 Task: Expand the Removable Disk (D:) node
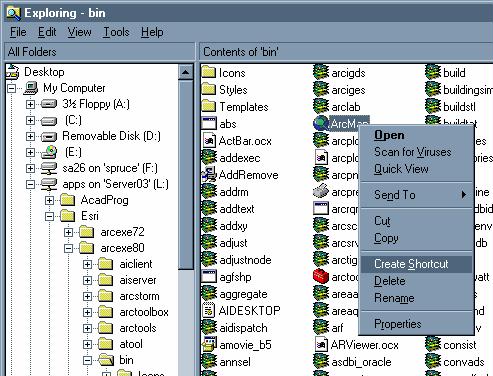coord(30,136)
